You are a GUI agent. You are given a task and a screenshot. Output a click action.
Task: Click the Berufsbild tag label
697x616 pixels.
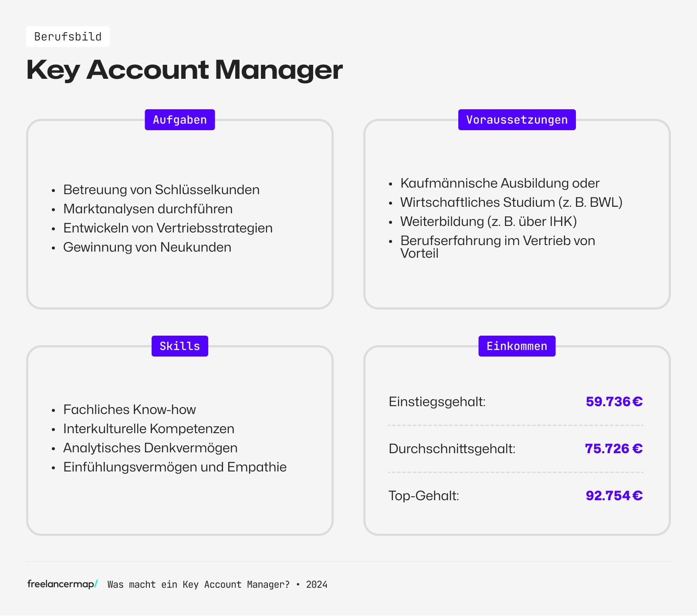point(68,37)
